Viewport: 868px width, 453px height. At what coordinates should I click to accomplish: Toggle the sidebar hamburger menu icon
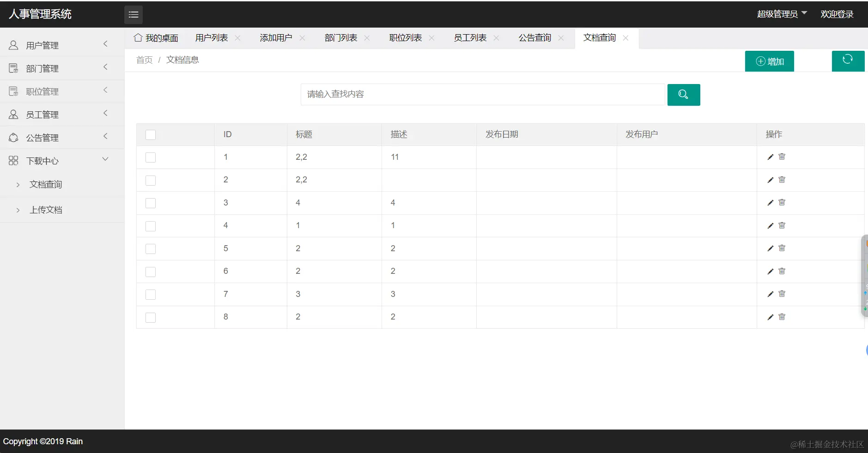click(x=134, y=15)
